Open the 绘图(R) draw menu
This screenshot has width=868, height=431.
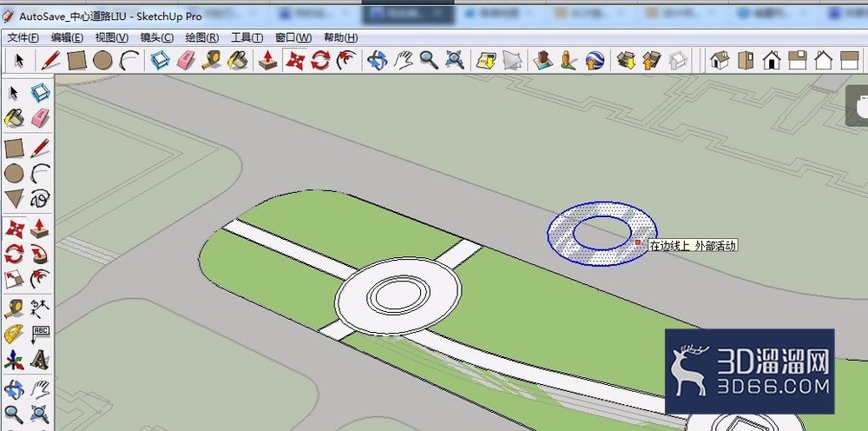click(x=202, y=37)
